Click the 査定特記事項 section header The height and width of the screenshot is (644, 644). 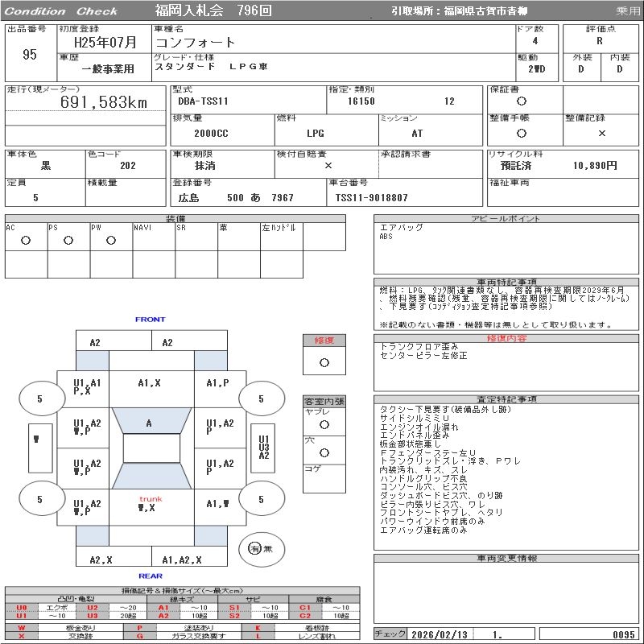coord(506,399)
